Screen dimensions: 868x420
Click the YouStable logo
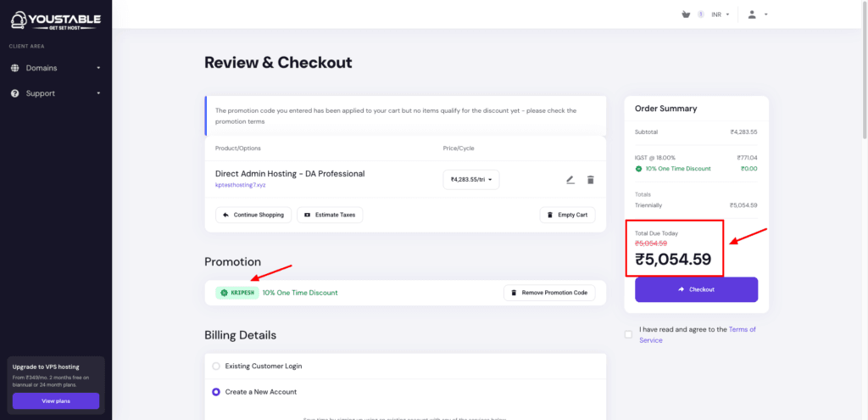pyautogui.click(x=55, y=21)
